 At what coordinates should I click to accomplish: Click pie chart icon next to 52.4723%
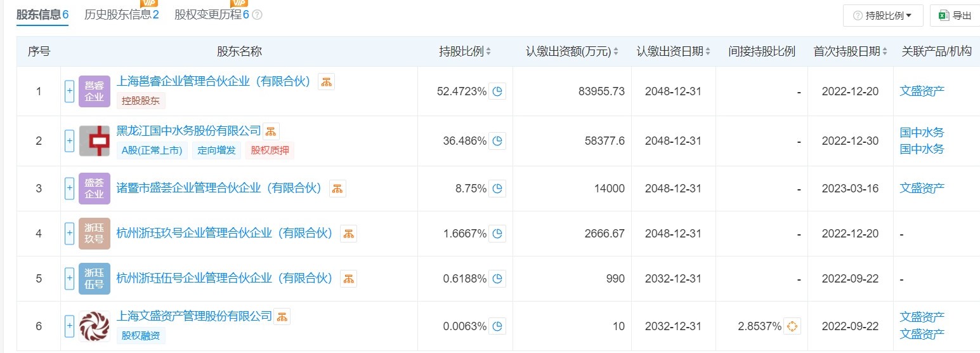(x=497, y=91)
